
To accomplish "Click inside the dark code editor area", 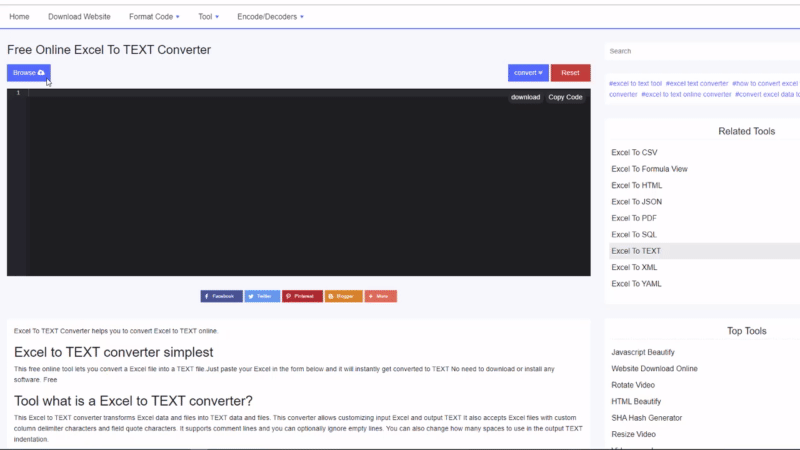I will coord(300,190).
